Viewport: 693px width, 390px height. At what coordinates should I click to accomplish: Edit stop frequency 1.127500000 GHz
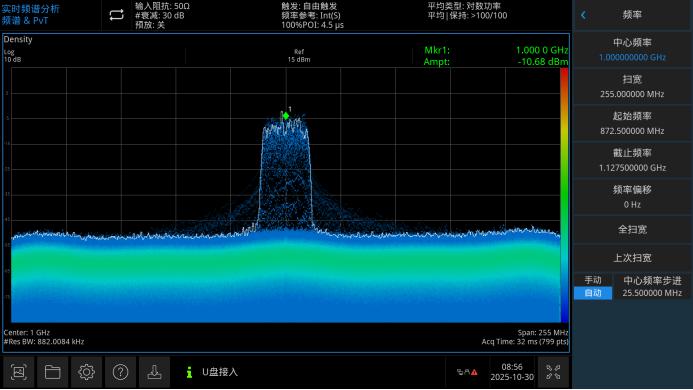point(632,160)
